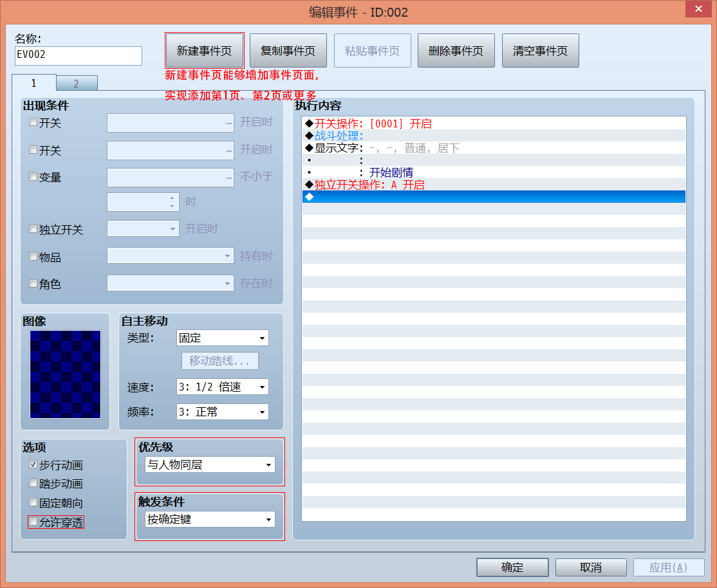Enable the 物品 condition checkbox
This screenshot has height=588, width=717.
(33, 257)
